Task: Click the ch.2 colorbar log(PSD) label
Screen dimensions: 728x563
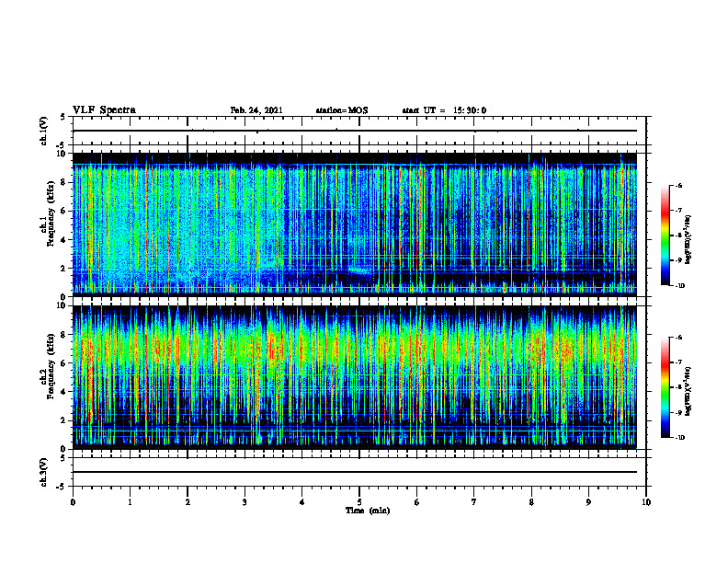Action: 688,392
